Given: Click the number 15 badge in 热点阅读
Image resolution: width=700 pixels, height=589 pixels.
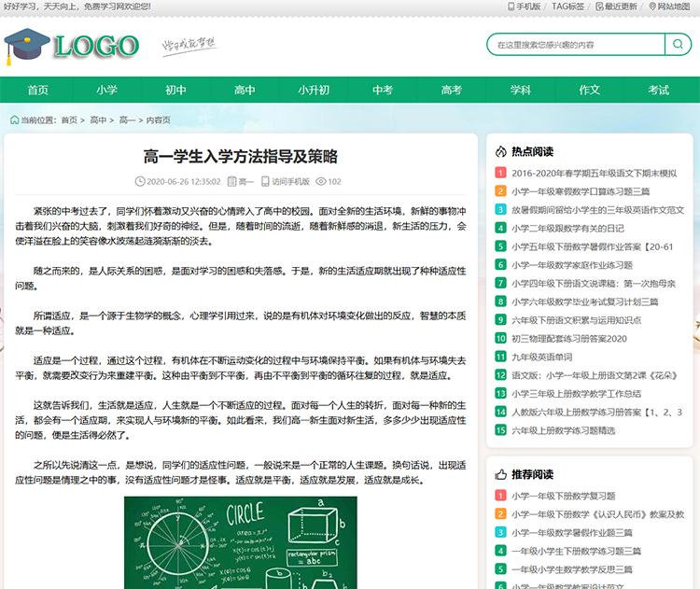Looking at the screenshot, I should pos(500,430).
